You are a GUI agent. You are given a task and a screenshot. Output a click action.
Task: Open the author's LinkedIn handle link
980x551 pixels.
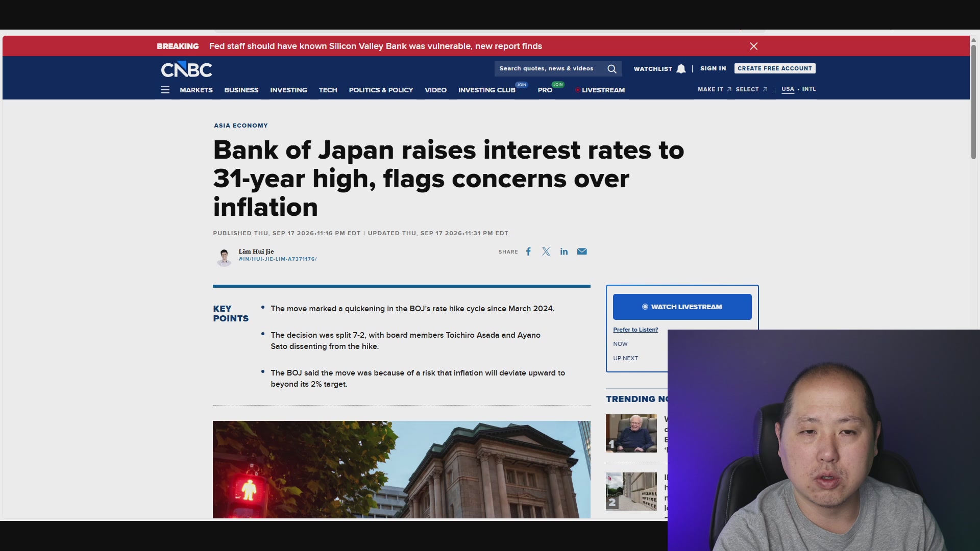tap(277, 259)
